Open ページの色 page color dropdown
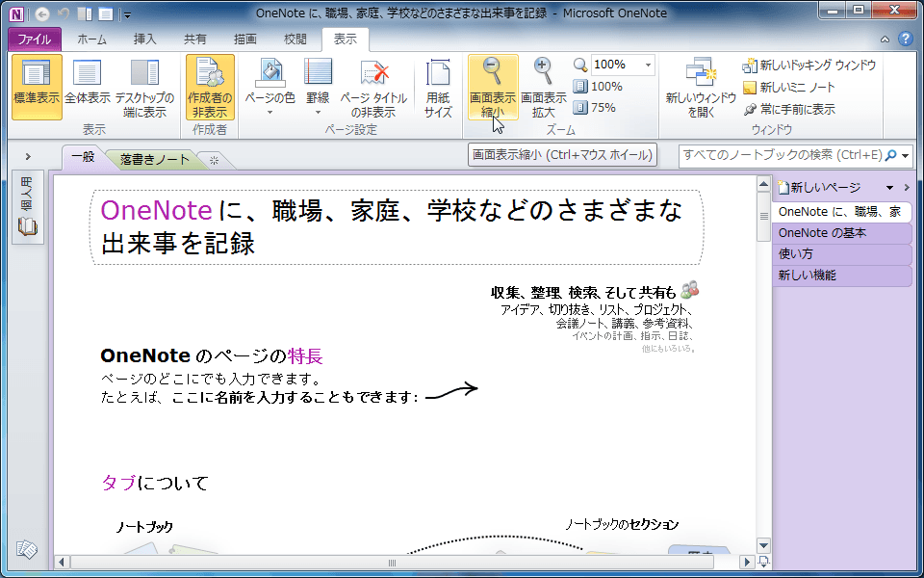 (x=269, y=87)
